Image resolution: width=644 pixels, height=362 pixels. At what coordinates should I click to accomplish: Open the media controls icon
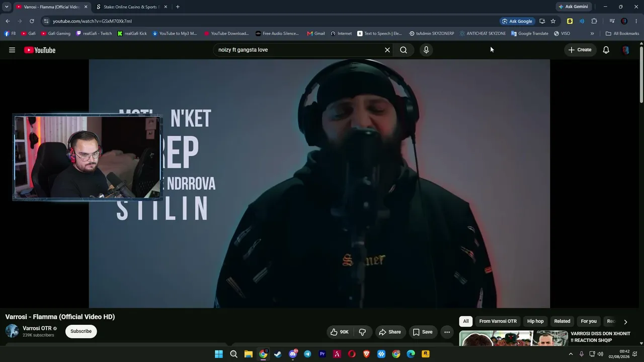612,21
